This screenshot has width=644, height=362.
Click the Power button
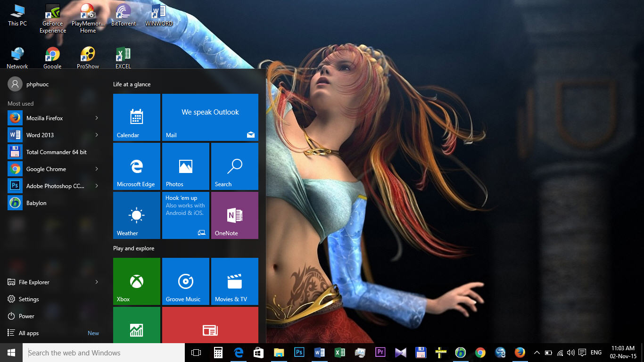[x=26, y=316]
